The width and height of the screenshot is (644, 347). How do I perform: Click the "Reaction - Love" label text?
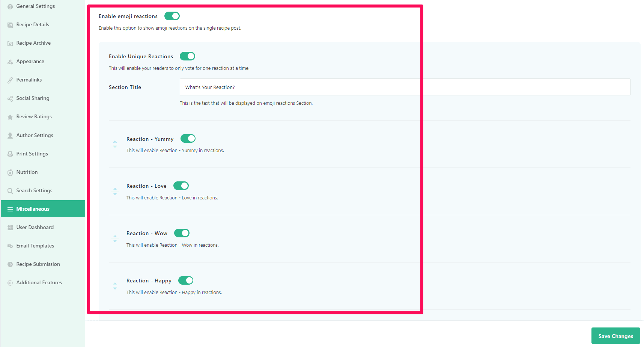tap(146, 186)
